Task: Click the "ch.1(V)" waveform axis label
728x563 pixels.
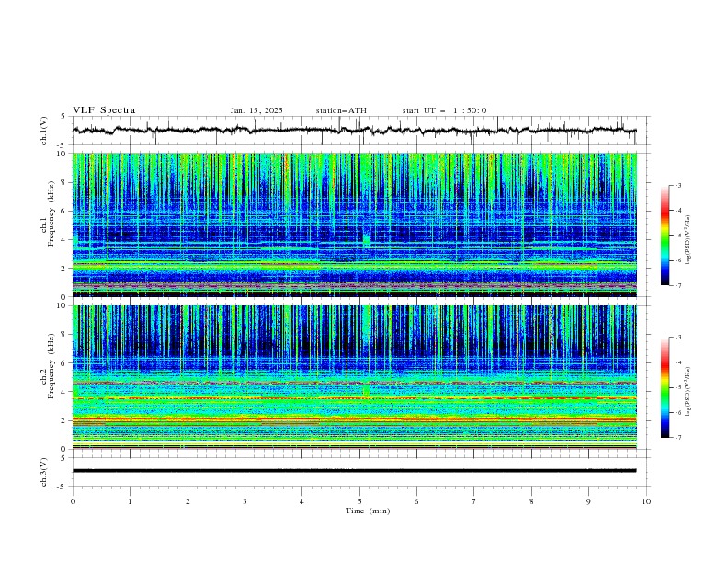Action: point(44,131)
